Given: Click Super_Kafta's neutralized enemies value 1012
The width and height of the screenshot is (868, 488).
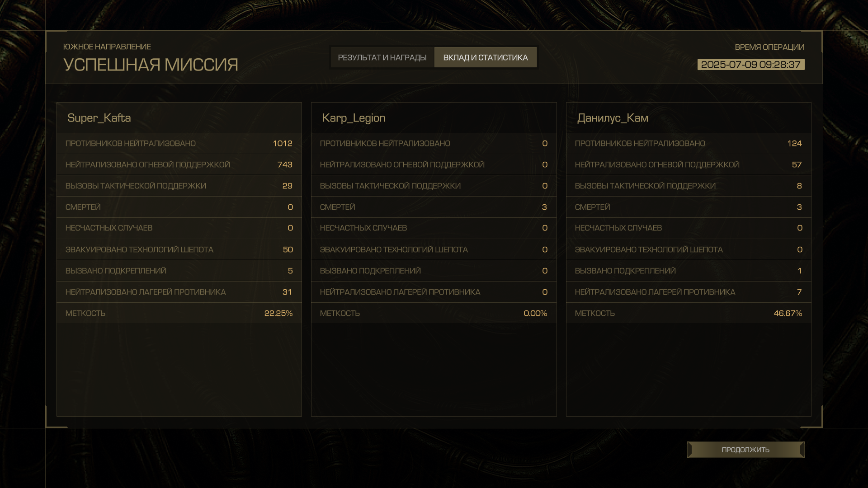Looking at the screenshot, I should point(283,143).
